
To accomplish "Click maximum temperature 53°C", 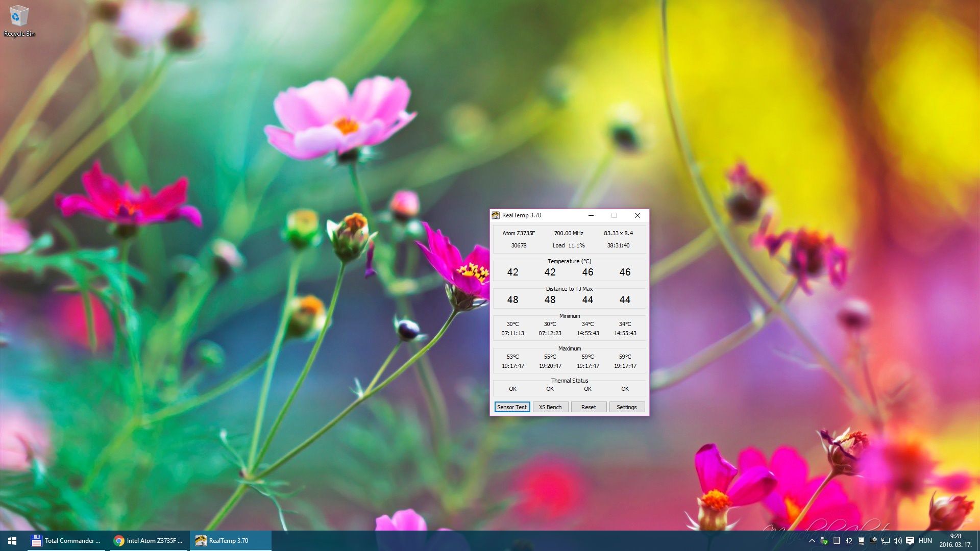I will click(x=512, y=357).
